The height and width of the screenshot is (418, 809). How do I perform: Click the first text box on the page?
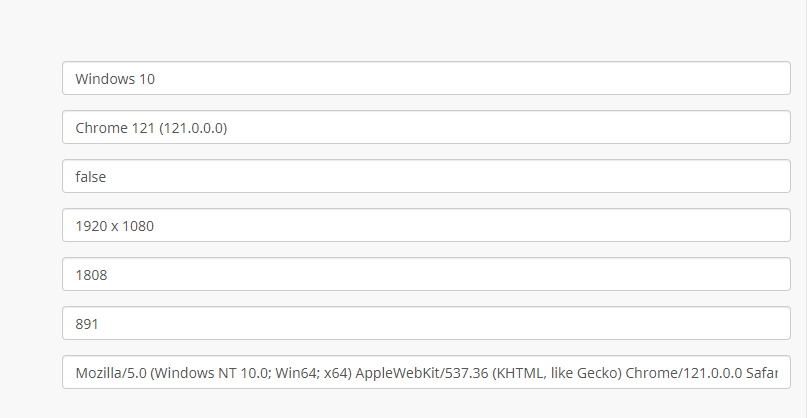[x=426, y=78]
